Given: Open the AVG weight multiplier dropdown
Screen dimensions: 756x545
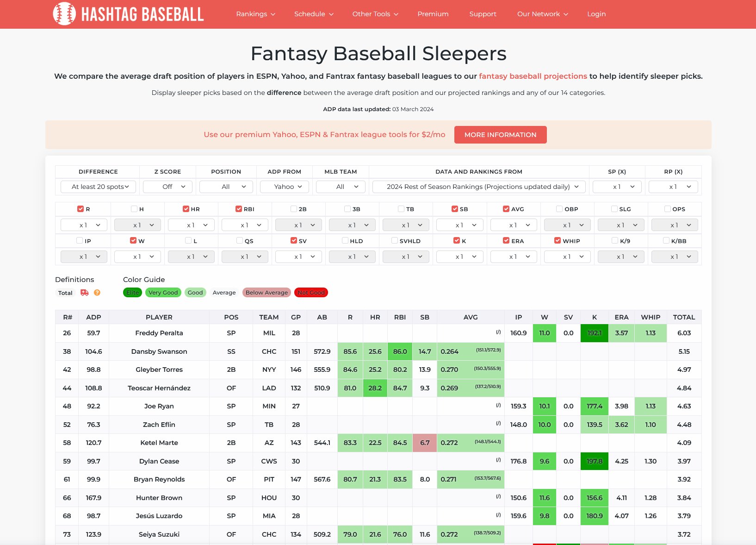Looking at the screenshot, I should point(513,225).
